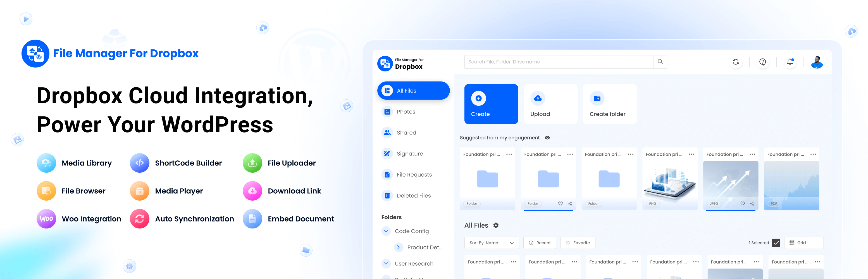Collapse the Code Config folder

[x=386, y=231]
